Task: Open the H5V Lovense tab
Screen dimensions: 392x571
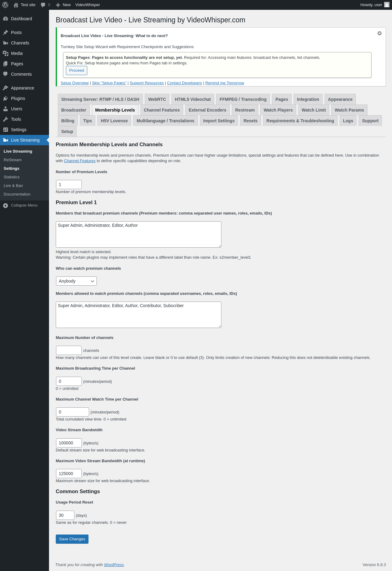Action: 114,121
